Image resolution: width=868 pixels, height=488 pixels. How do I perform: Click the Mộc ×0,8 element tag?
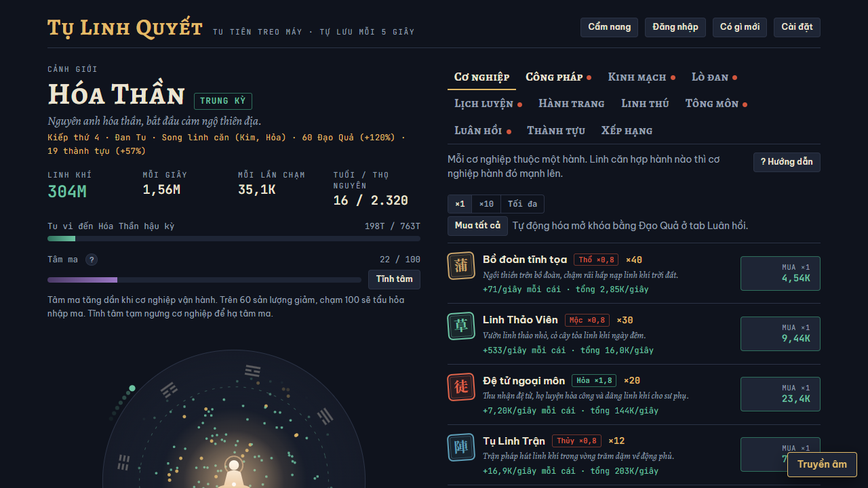coord(587,320)
